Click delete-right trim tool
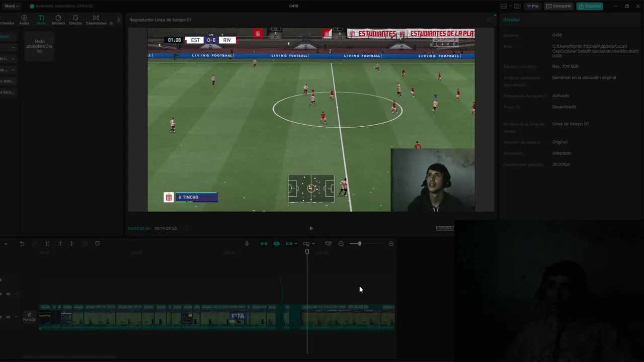 tap(72, 244)
